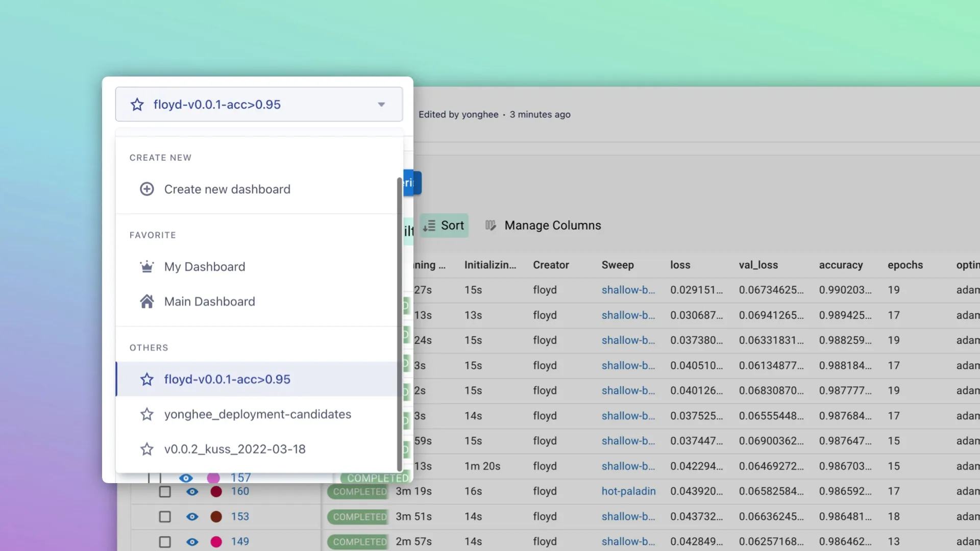The height and width of the screenshot is (551, 980).
Task: Select checkbox for run 149
Action: [x=164, y=541]
